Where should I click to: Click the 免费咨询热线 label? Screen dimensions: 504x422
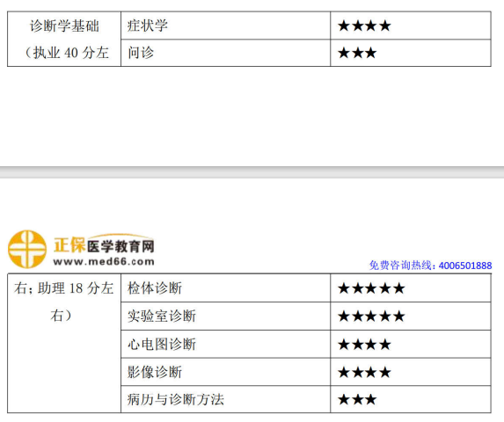[402, 266]
